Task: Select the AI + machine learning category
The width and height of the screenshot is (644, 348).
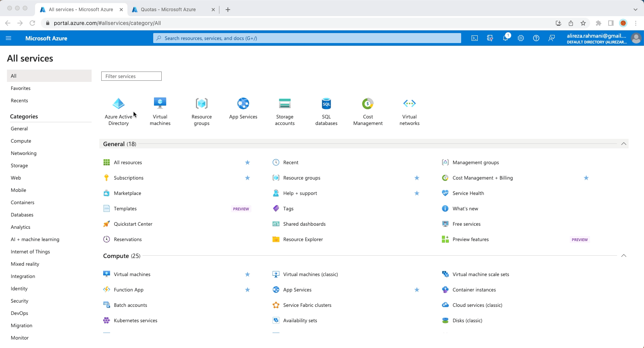Action: [x=35, y=239]
